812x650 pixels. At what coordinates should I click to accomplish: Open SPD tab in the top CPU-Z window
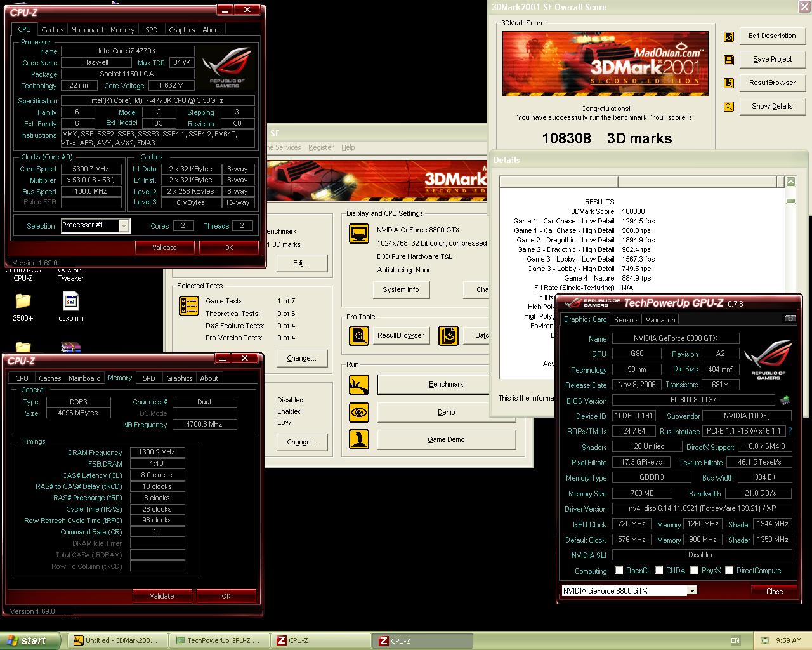[152, 30]
